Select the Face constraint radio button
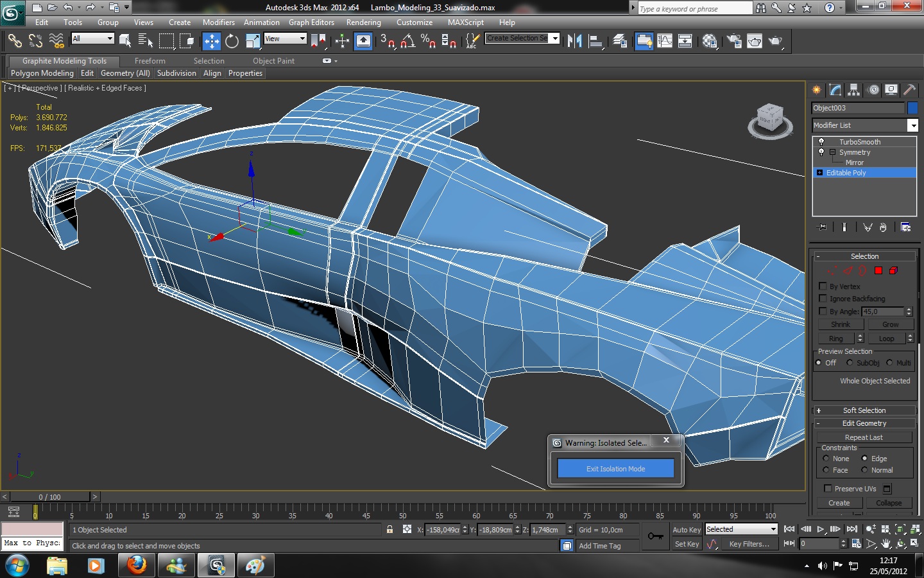924x578 pixels. [826, 470]
